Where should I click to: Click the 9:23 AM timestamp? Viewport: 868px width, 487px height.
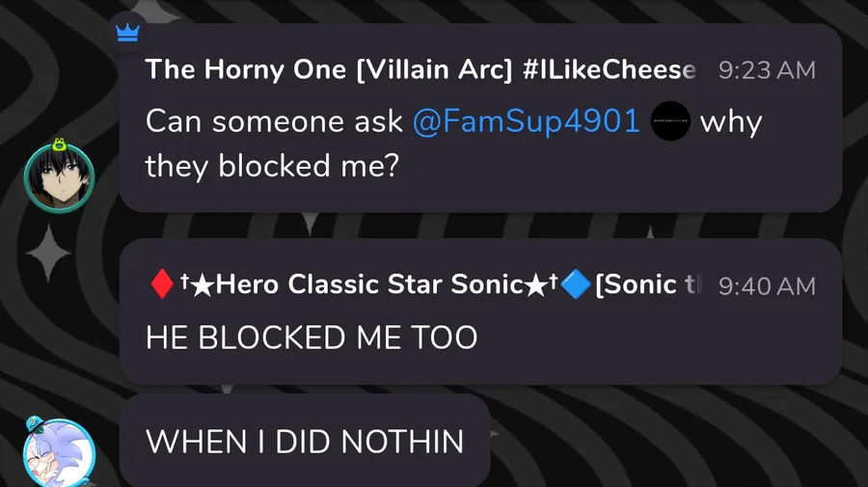pyautogui.click(x=767, y=69)
